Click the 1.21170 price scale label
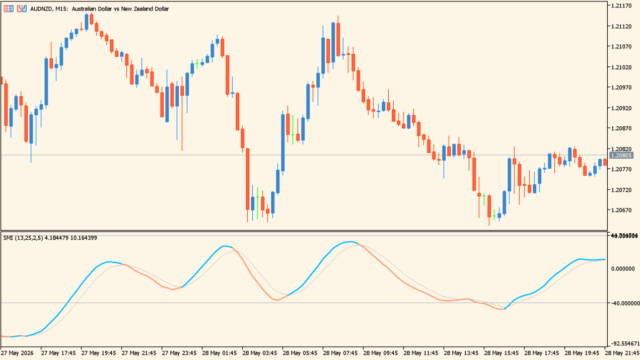The width and height of the screenshot is (640, 360). click(621, 6)
